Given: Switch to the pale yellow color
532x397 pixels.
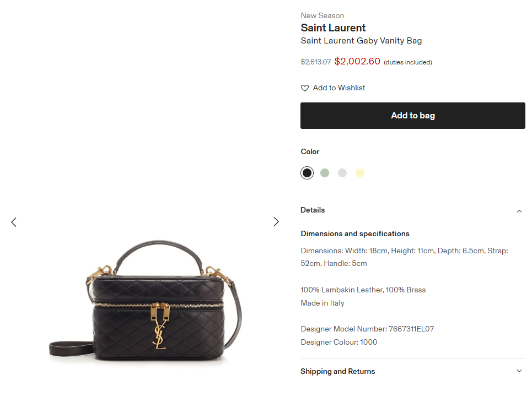Looking at the screenshot, I should pos(360,173).
